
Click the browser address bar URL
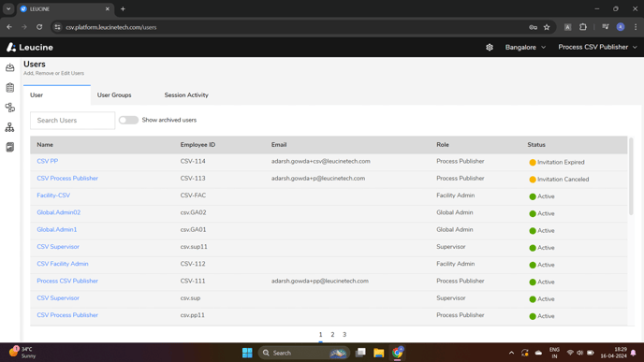click(110, 27)
